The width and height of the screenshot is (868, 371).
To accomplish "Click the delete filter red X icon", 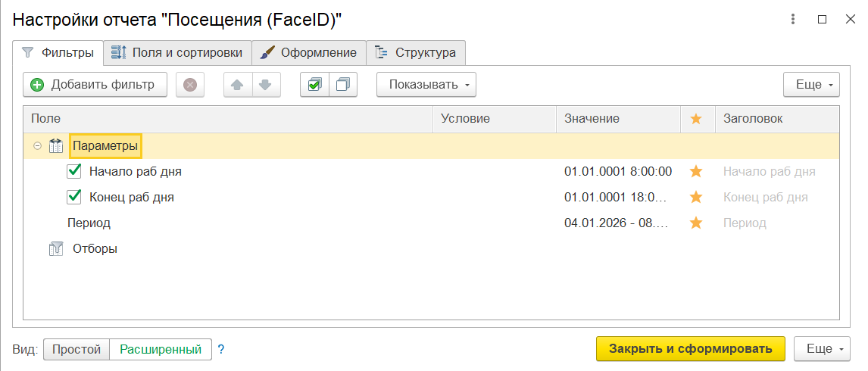I will (x=190, y=85).
